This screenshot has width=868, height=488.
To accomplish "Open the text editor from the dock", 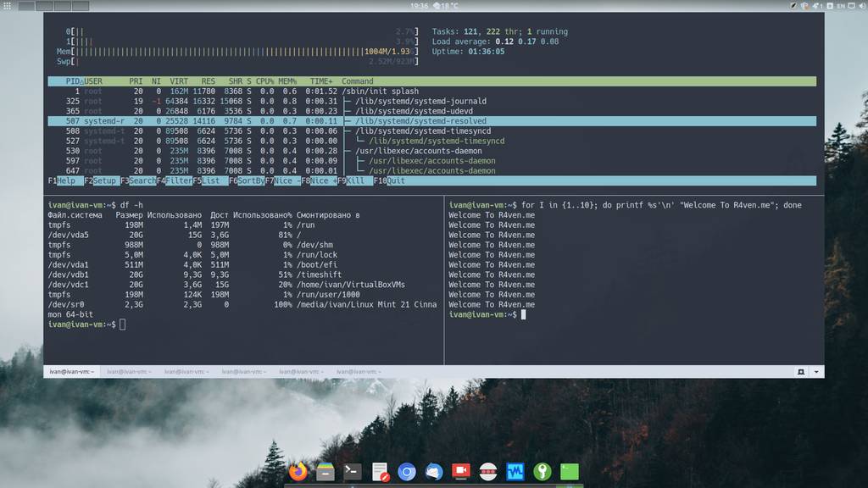I will click(x=380, y=472).
